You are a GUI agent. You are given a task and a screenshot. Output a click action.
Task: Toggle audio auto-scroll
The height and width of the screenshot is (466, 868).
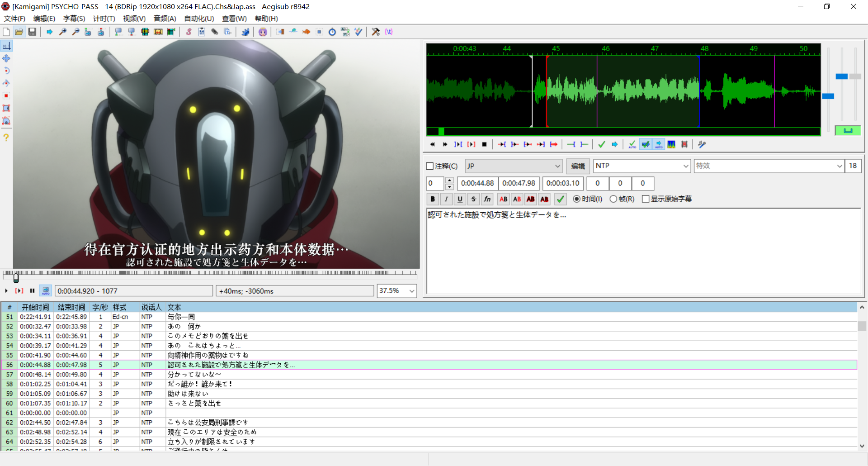click(659, 144)
